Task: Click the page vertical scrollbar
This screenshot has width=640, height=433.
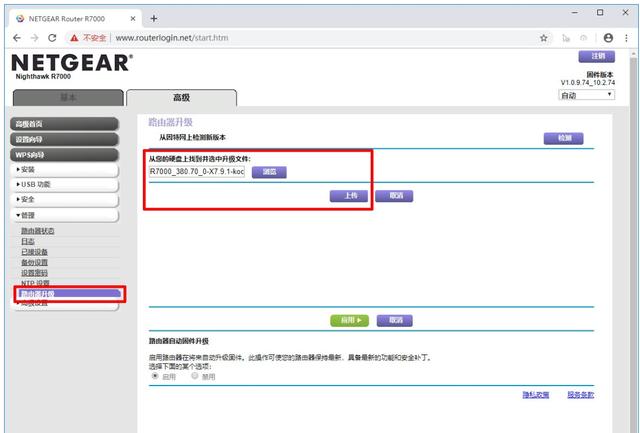Action: 633,241
